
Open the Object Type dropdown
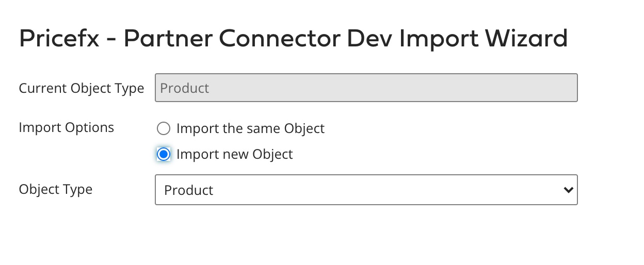[x=366, y=190]
